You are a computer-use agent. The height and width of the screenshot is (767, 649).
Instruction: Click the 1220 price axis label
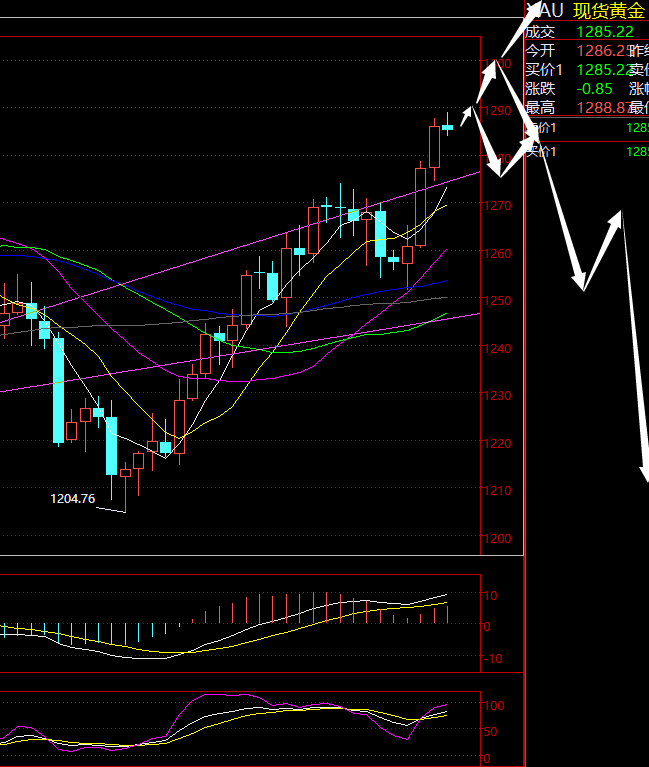click(498, 443)
